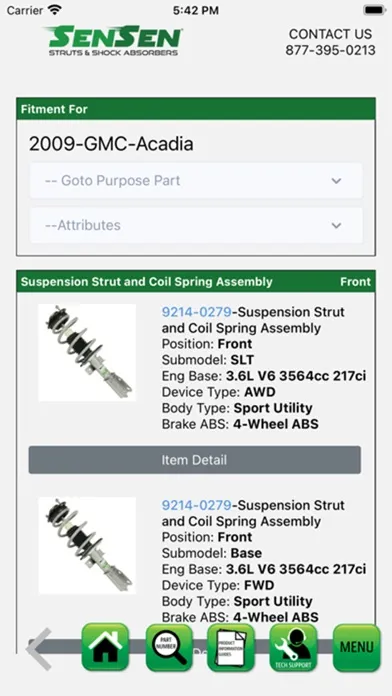Tap the SenSen logo
Screen dimensions: 392x696
[x=113, y=41]
